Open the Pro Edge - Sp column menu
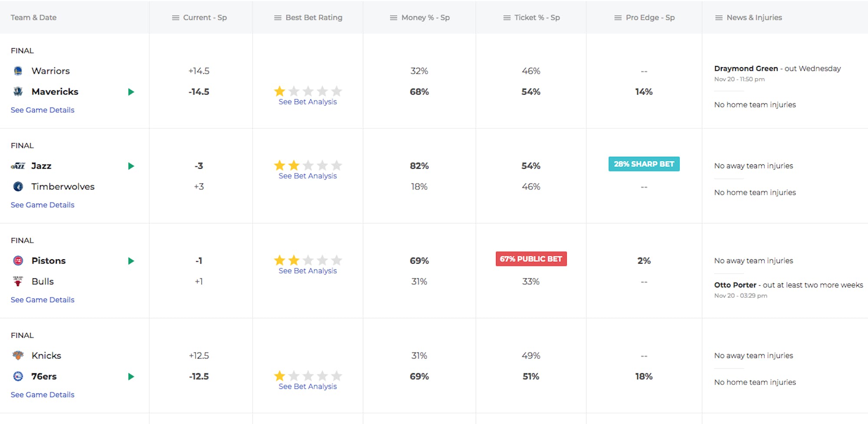 (x=618, y=18)
